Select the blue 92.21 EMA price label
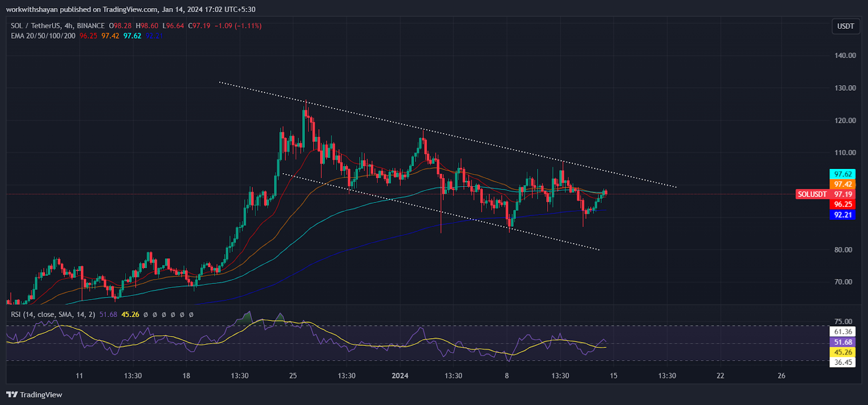Screen dimensions: 868x405 point(843,215)
